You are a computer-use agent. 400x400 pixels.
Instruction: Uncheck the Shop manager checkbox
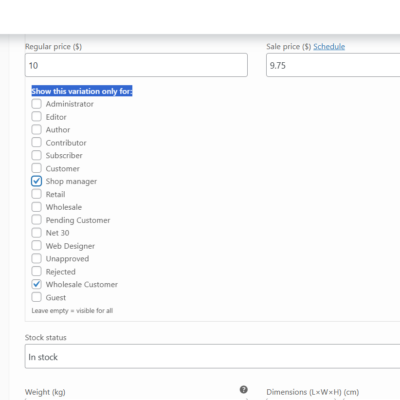[x=36, y=181]
